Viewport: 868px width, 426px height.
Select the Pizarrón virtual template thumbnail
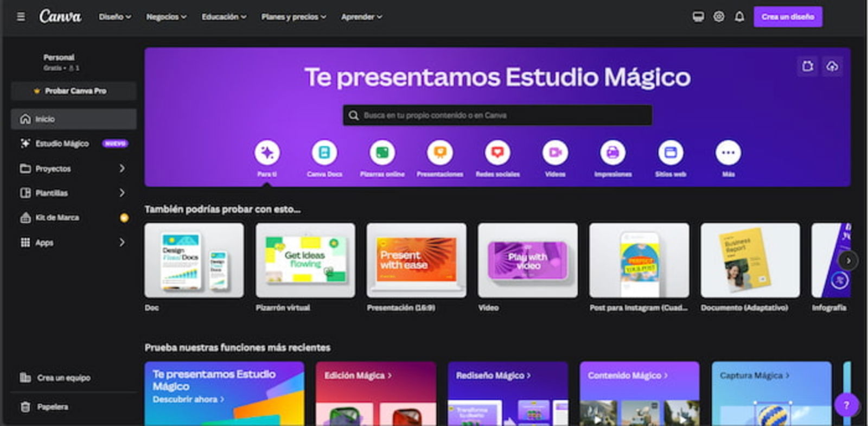coord(305,260)
